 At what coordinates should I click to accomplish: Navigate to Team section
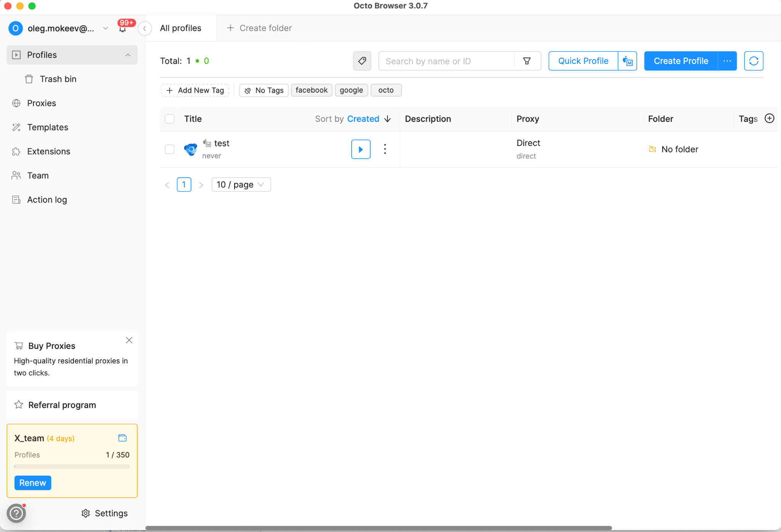pos(38,176)
